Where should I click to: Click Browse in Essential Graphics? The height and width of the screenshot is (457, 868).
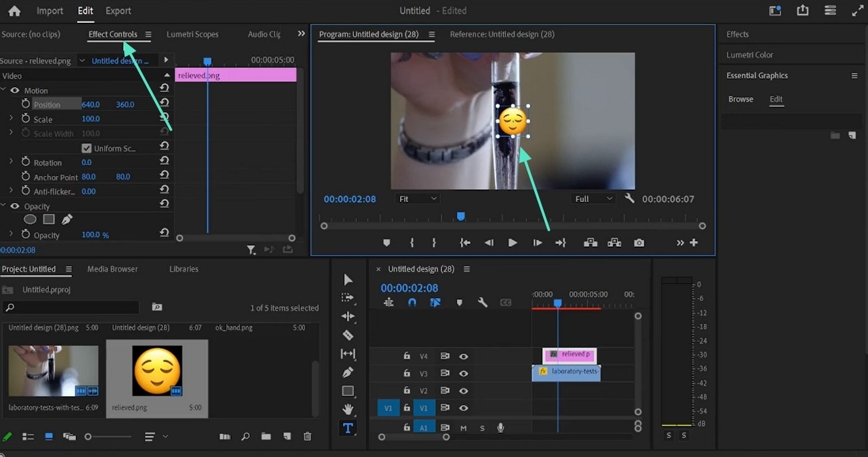tap(740, 98)
